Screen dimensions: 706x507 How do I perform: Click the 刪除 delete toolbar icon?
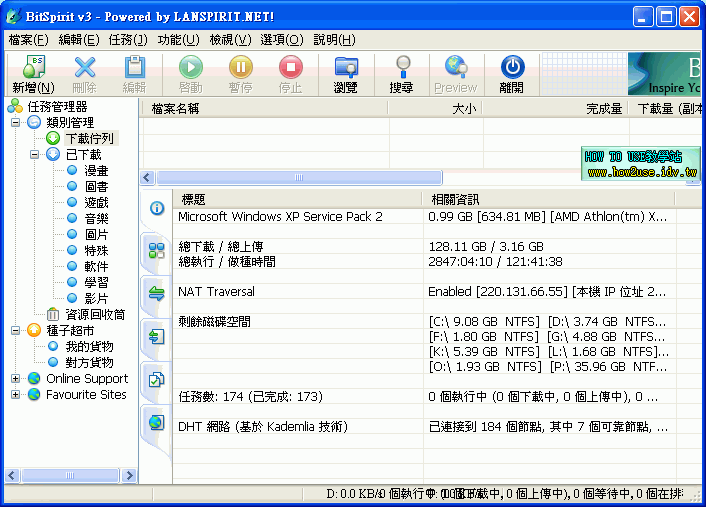(85, 67)
